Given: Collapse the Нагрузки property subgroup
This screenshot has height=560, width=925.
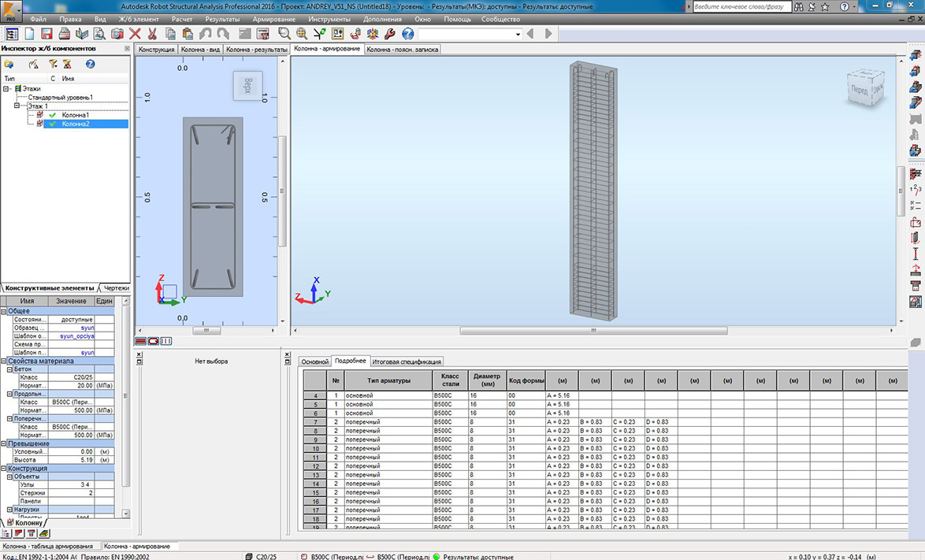Looking at the screenshot, I should 9,510.
